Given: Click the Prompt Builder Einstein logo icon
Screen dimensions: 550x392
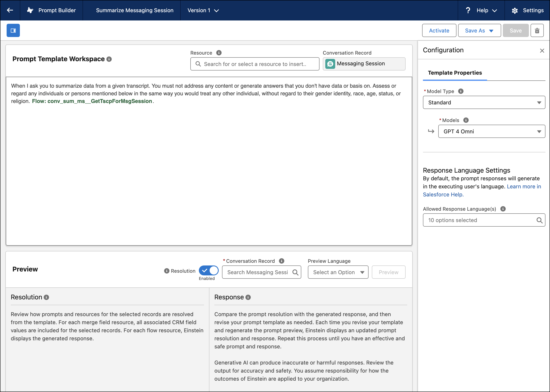Looking at the screenshot, I should (30, 10).
